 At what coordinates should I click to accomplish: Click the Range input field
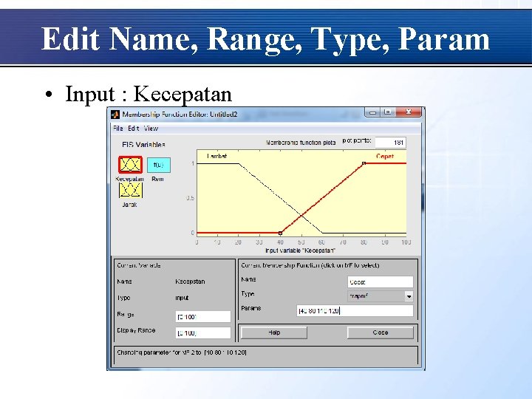(203, 316)
